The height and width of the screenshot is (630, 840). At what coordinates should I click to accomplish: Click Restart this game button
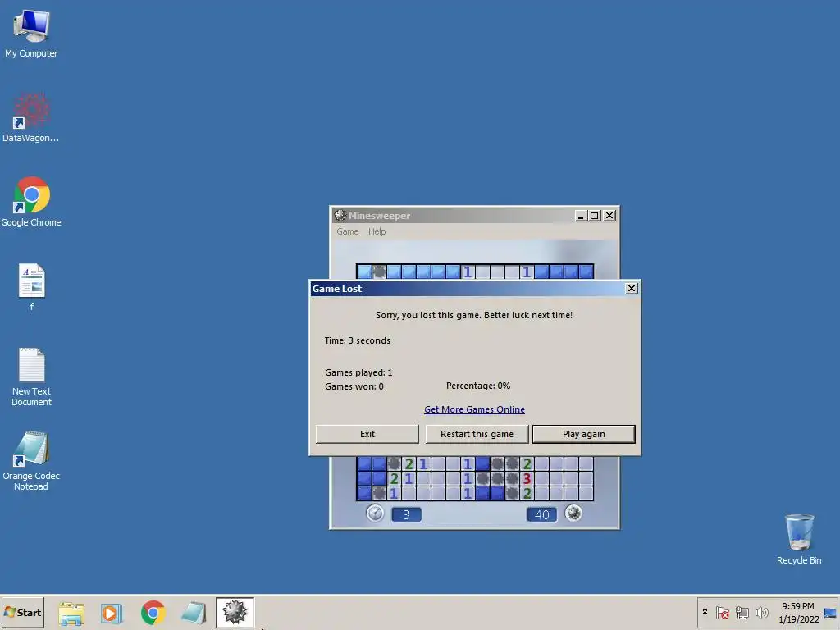(477, 434)
